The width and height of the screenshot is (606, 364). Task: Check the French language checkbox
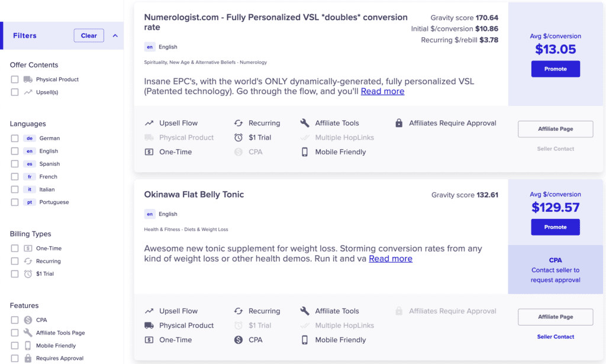tap(15, 176)
